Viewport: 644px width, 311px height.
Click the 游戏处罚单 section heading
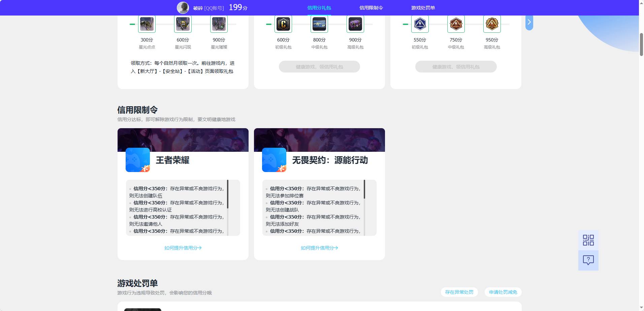click(x=137, y=283)
